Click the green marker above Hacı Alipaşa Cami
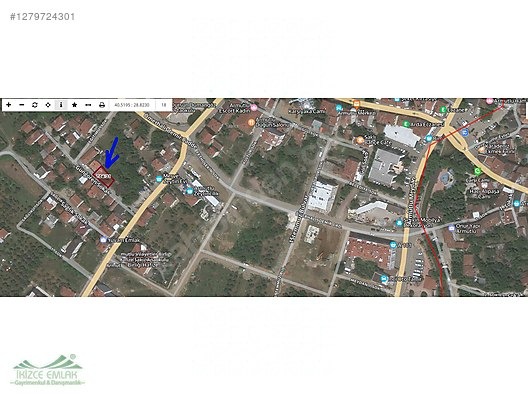Image resolution: width=528 pixels, height=396 pixels. (x=477, y=171)
